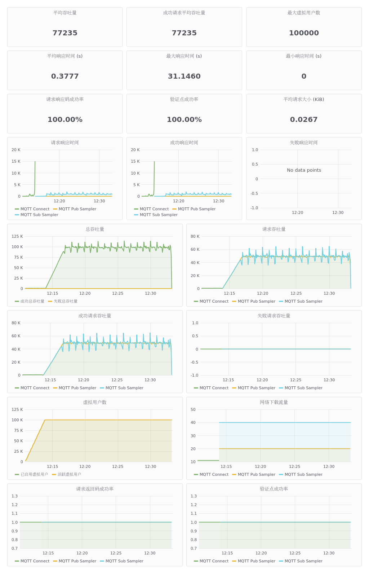Screen dimensions: 369x588
Task: Open the 总吞吐量 panel title menu
Action: pyautogui.click(x=95, y=229)
